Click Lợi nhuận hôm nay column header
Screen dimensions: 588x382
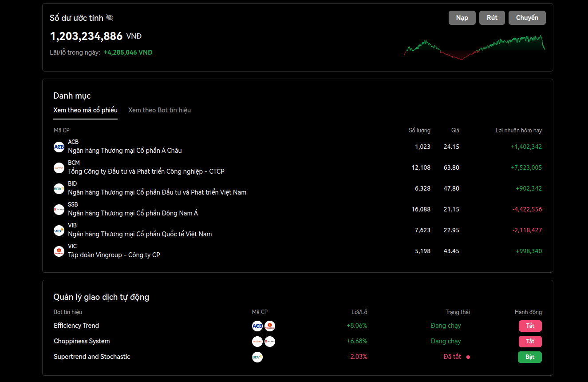(519, 131)
